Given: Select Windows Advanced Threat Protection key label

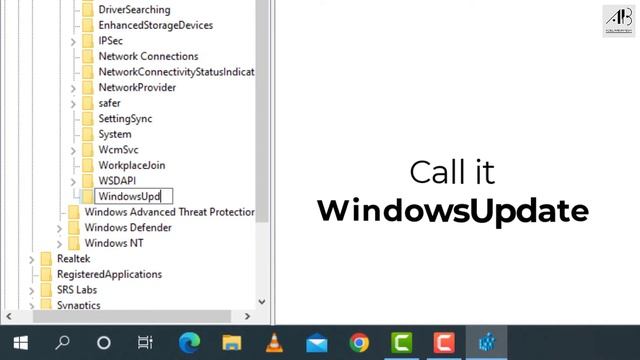Looking at the screenshot, I should (169, 212).
